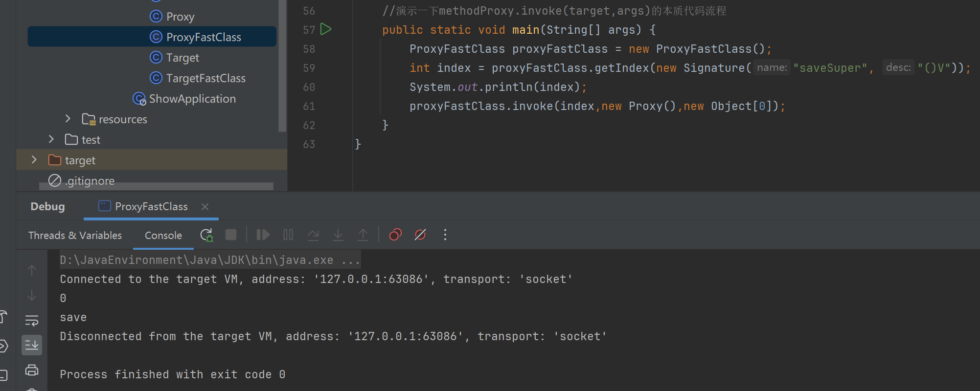Pause the program

coord(288,235)
